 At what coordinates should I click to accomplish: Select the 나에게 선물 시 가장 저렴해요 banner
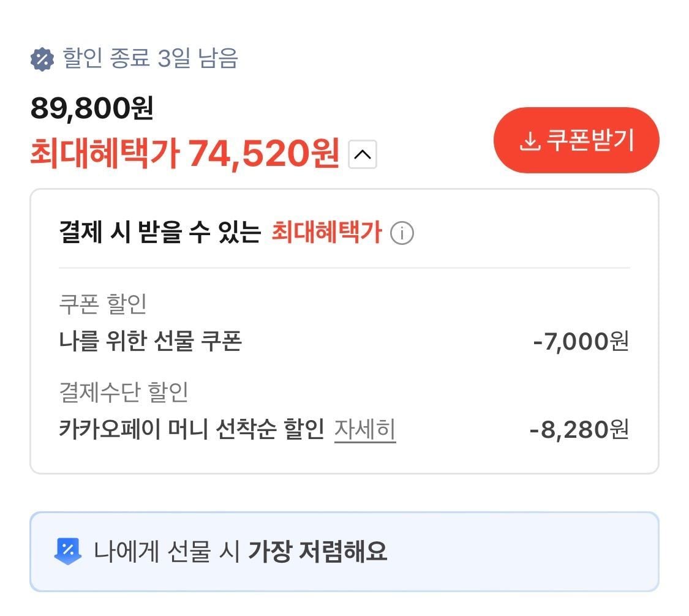pyautogui.click(x=344, y=551)
